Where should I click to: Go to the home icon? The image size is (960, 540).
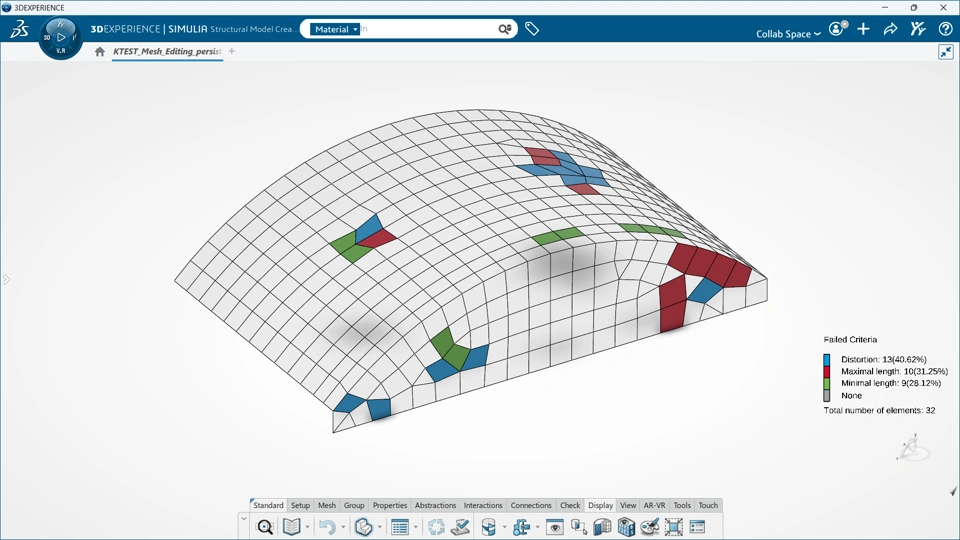click(100, 51)
